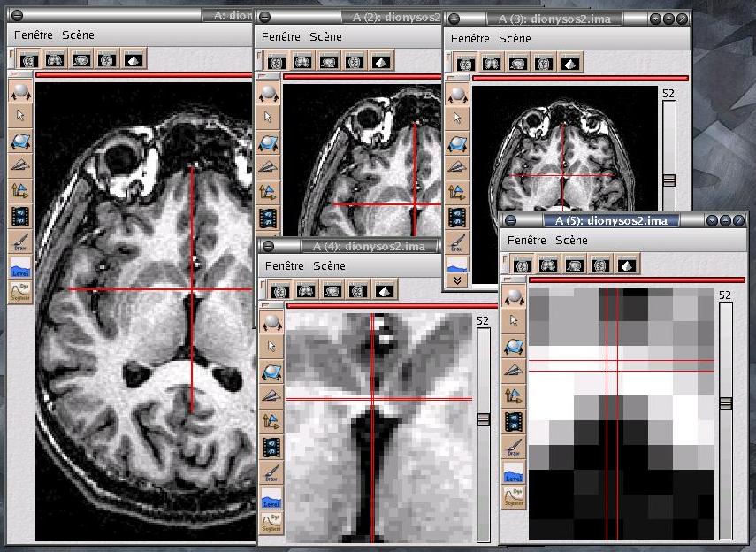This screenshot has height=552, width=756.
Task: Click the film strip icon in window A
Action: click(20, 215)
